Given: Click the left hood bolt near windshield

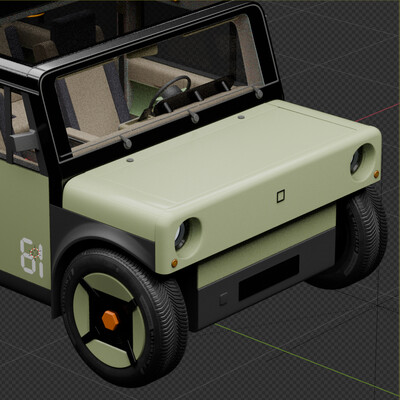Looking at the screenshot, I should (x=130, y=160).
